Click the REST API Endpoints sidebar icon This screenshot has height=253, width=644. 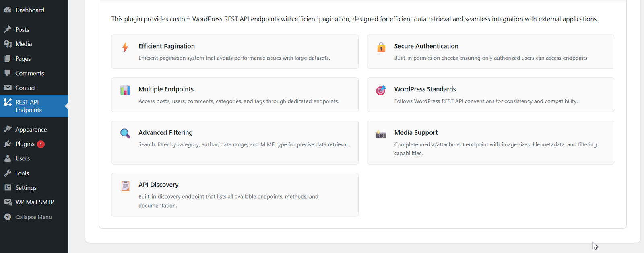[x=8, y=102]
